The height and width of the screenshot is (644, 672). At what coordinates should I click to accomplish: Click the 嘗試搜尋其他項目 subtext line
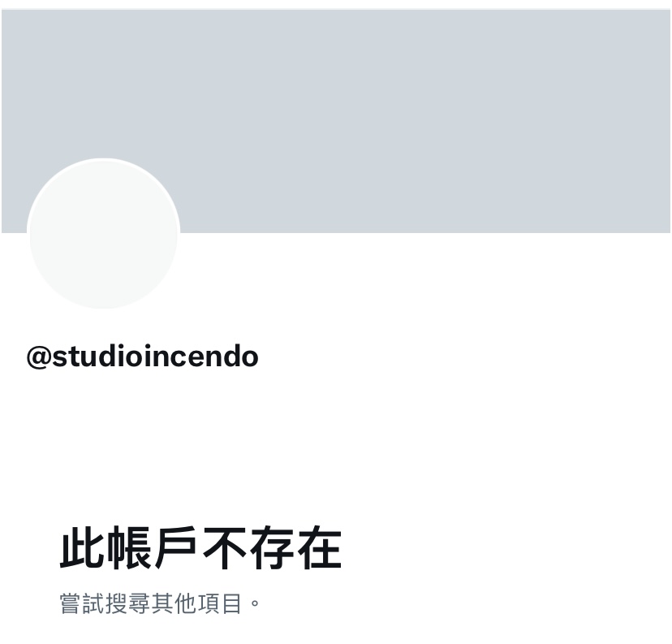(159, 603)
